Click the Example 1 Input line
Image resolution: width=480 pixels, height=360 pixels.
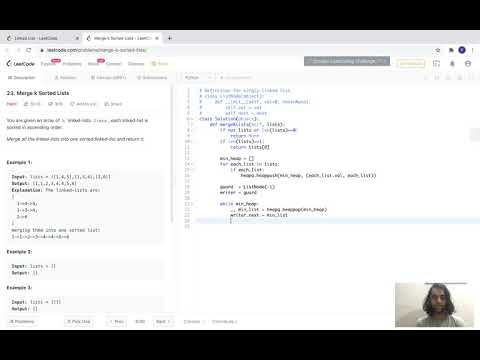point(61,177)
